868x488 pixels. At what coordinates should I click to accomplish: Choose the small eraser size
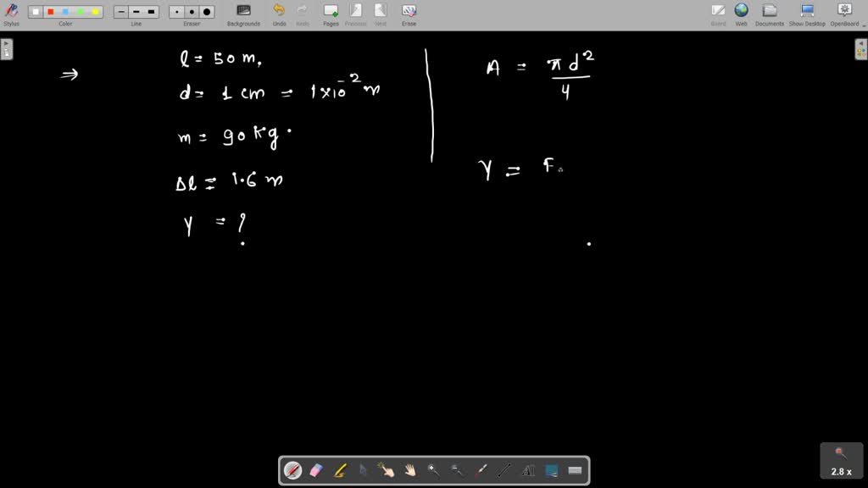177,12
